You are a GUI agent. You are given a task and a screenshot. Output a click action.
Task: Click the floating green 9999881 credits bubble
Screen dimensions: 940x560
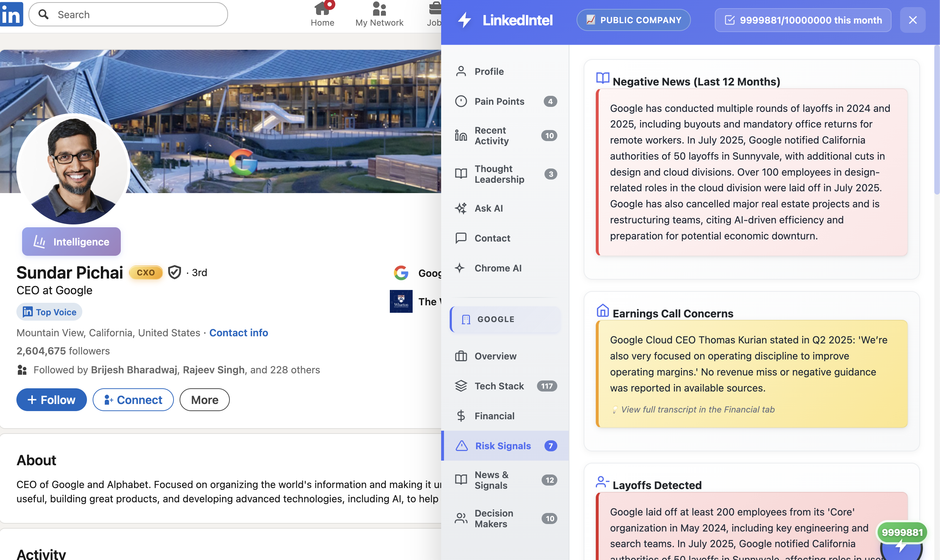point(902,532)
